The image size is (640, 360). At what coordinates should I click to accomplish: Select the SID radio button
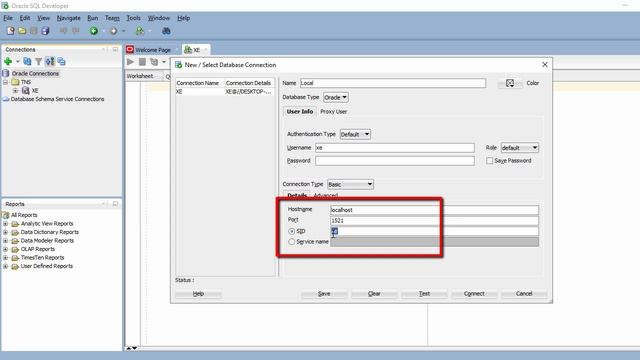pos(291,231)
